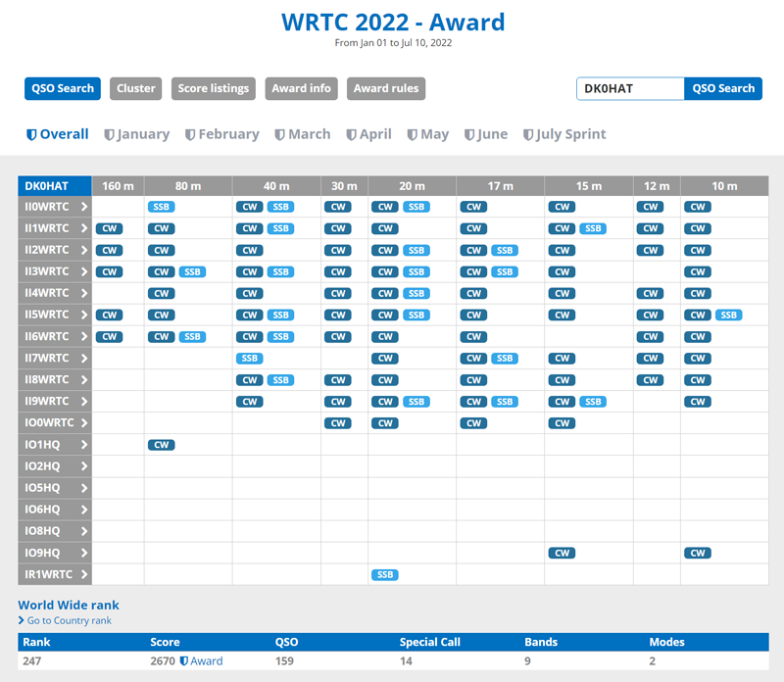The width and height of the screenshot is (784, 682).
Task: Click the CW badge for II2WRTC on 12 m
Action: [650, 250]
